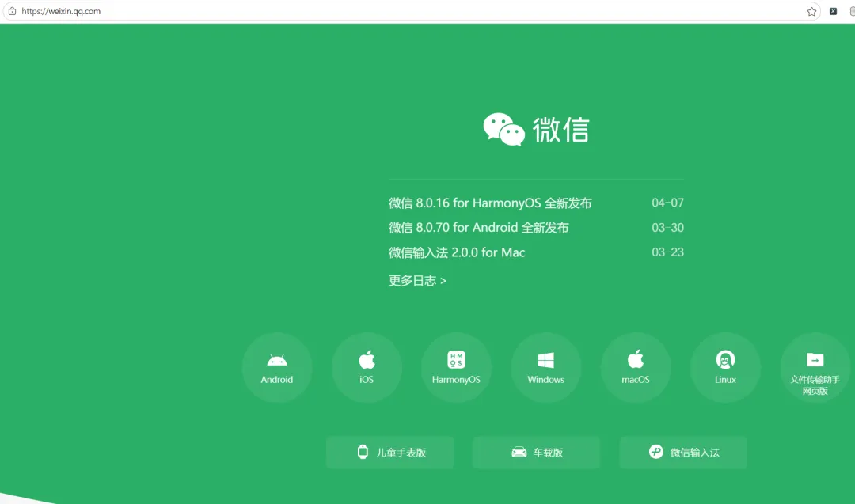This screenshot has height=504, width=855.
Task: Click the 儿童手表版 button
Action: click(389, 453)
